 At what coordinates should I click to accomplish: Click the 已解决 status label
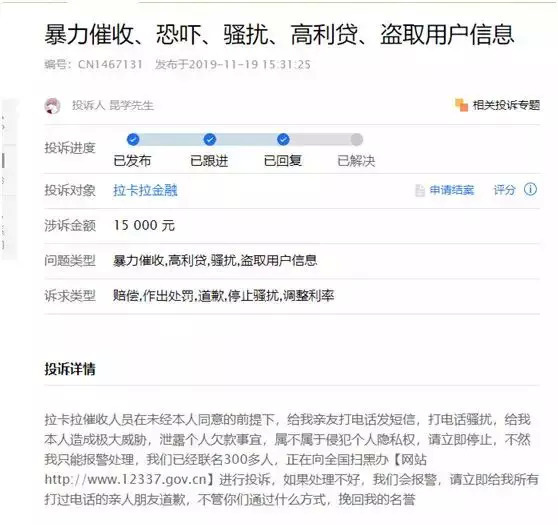pos(356,161)
